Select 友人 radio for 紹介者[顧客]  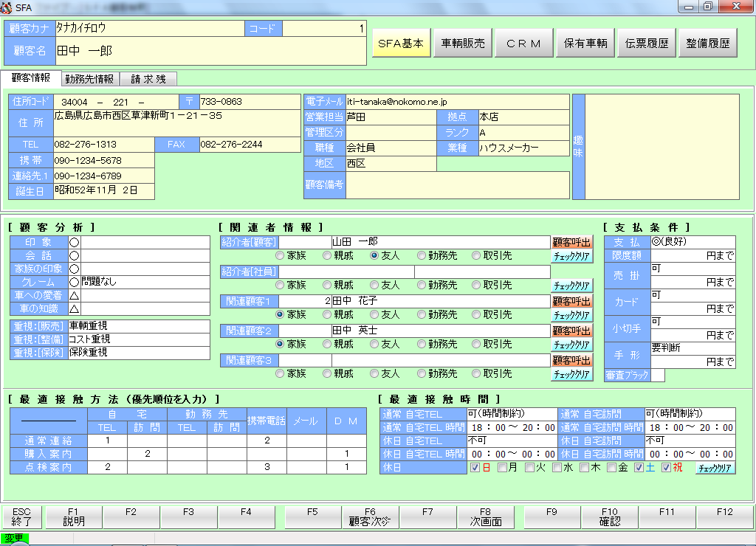click(x=374, y=255)
